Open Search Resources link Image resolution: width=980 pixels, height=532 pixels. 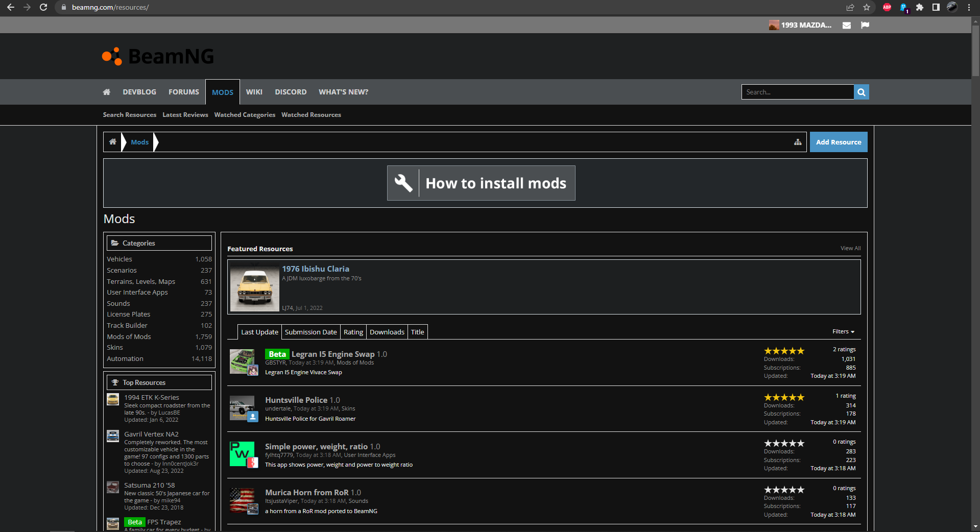130,115
